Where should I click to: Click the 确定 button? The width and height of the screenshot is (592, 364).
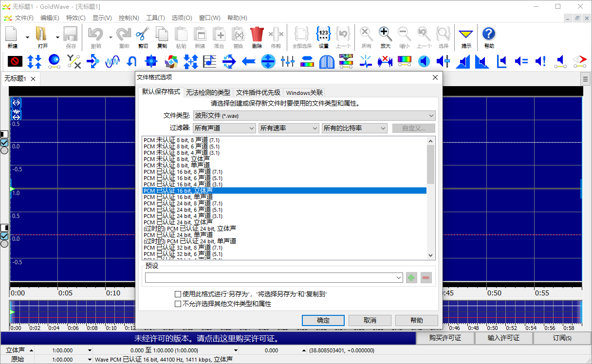tap(323, 320)
